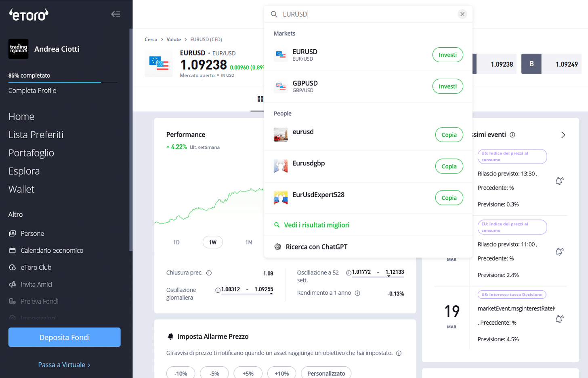
Task: Click the Imposta Allarme Prezzo bell icon
Action: point(170,336)
